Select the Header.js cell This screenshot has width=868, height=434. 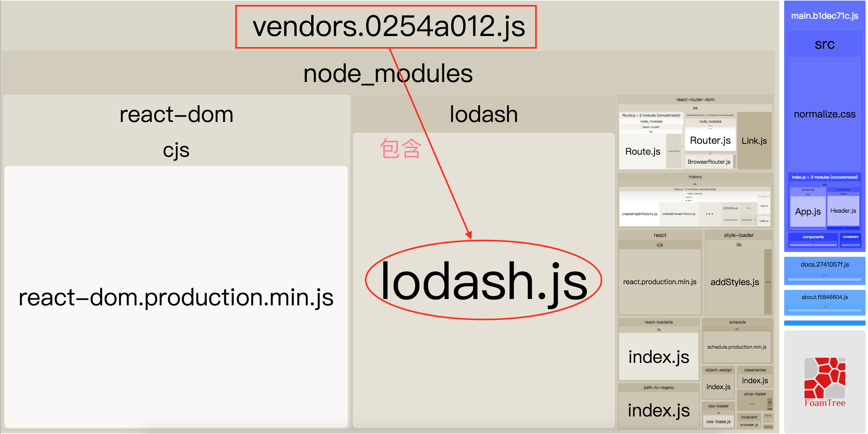click(x=843, y=211)
